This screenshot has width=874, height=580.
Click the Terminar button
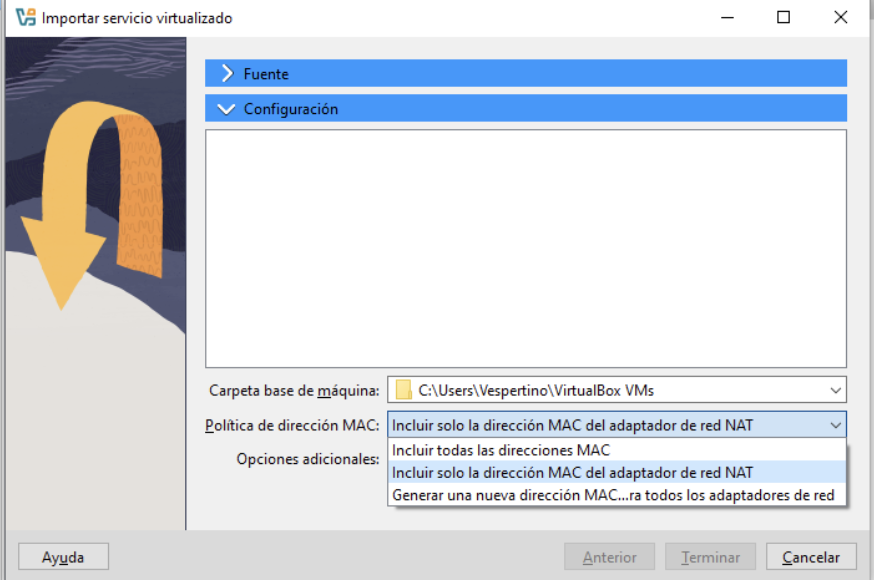710,557
